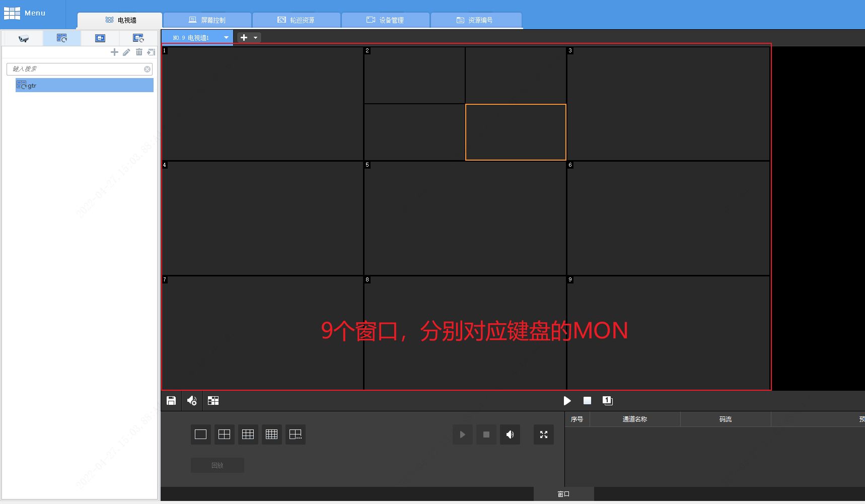This screenshot has width=865, height=504.
Task: Select screen window number 4
Action: (x=262, y=218)
